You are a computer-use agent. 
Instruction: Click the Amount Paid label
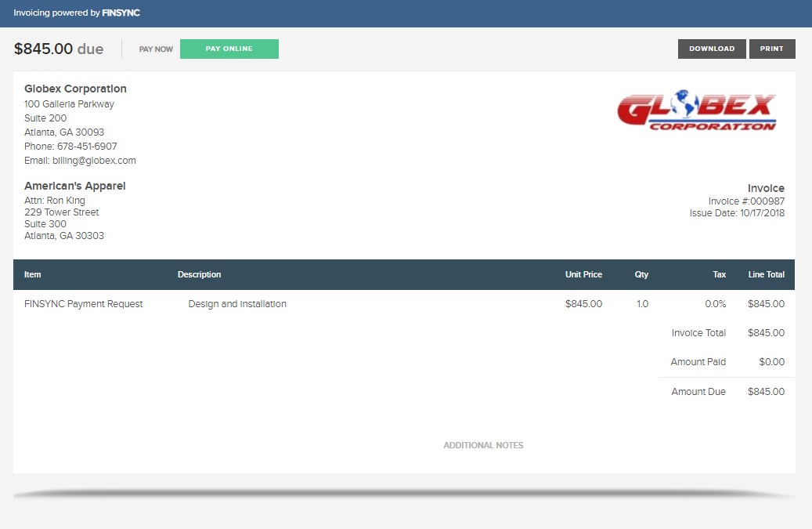coord(698,362)
